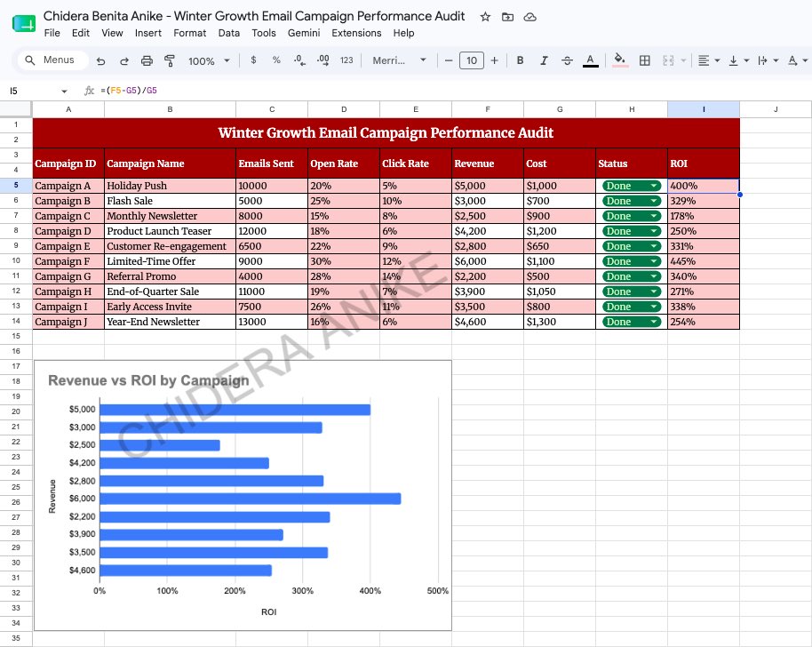Image resolution: width=812 pixels, height=647 pixels.
Task: Open the Merri... font family dropdown
Action: click(x=399, y=60)
